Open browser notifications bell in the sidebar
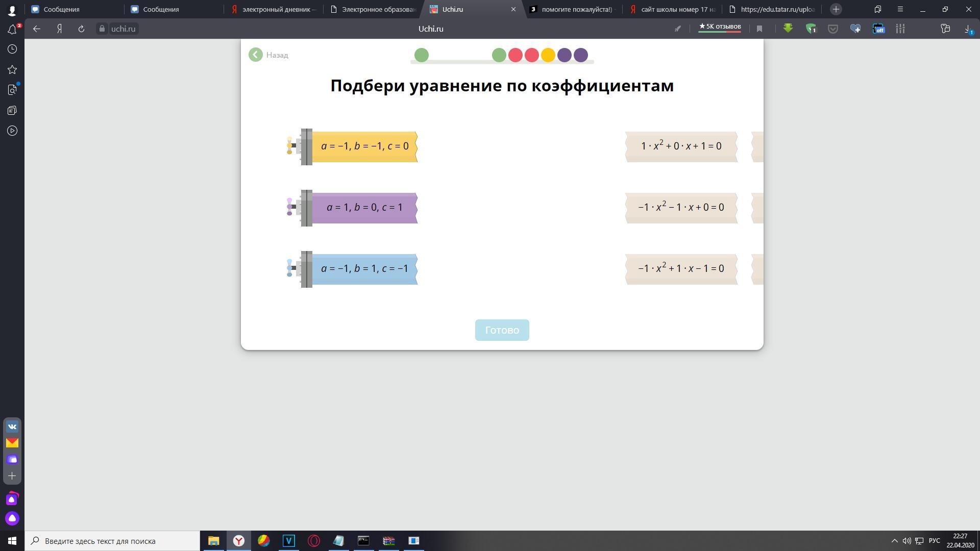Screen dimensions: 980x551 click(12, 29)
